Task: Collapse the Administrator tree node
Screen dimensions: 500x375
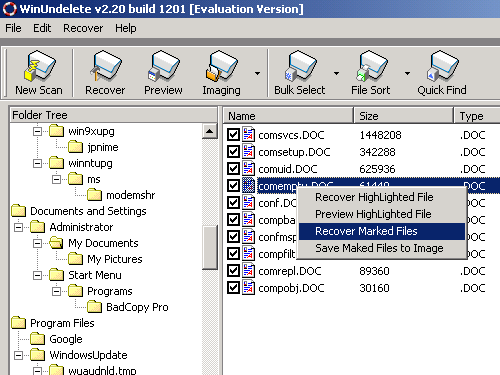Action: 18,227
